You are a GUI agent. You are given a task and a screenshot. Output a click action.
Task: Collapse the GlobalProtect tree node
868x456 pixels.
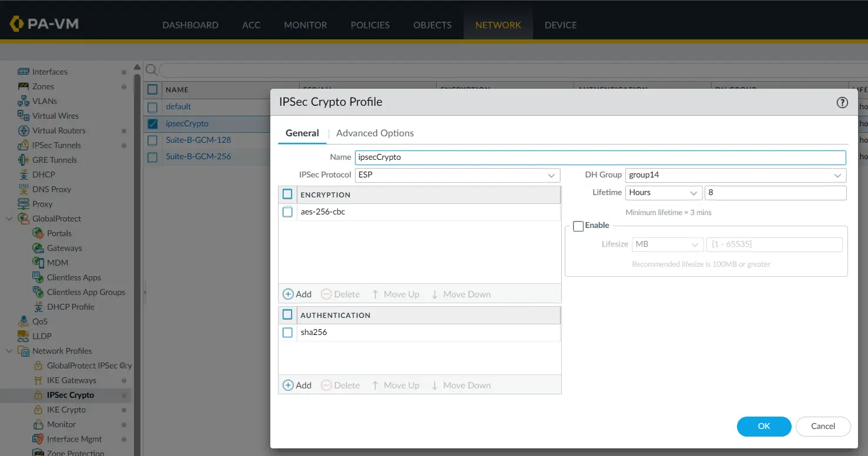point(9,219)
